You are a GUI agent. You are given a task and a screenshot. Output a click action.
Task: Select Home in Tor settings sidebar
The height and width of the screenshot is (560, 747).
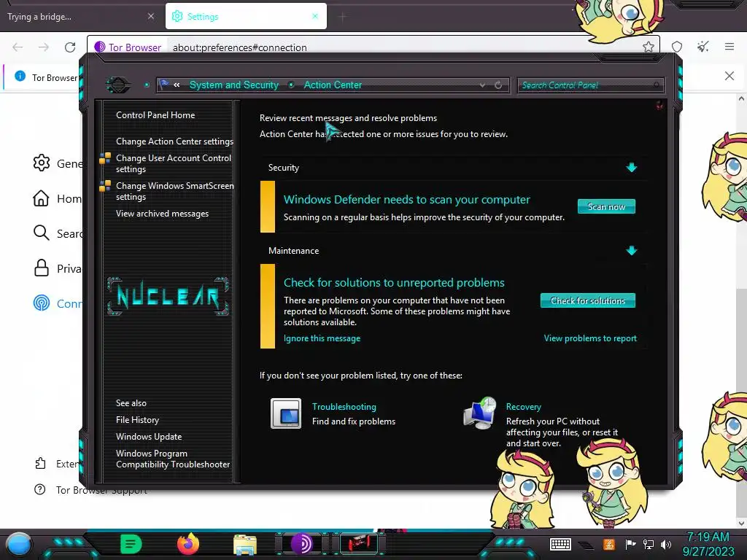click(58, 198)
